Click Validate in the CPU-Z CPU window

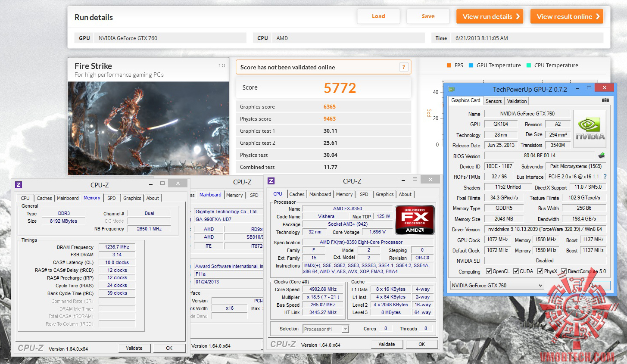click(387, 344)
